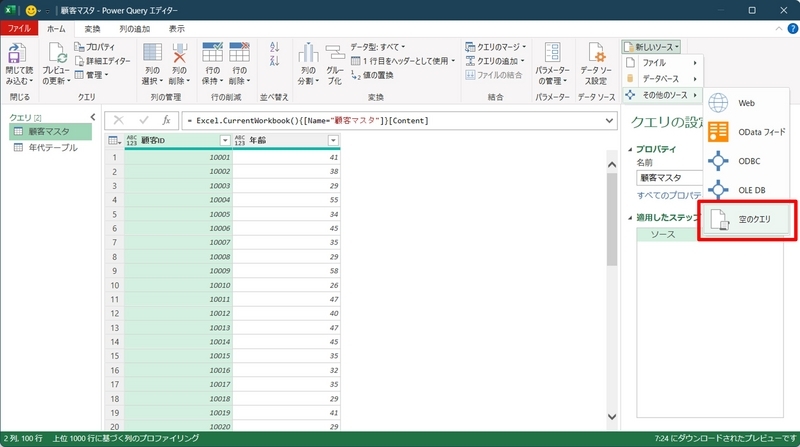Screen dimensions: 800x447
Task: Collapse the Properties (プロパティ) section
Action: pyautogui.click(x=630, y=150)
